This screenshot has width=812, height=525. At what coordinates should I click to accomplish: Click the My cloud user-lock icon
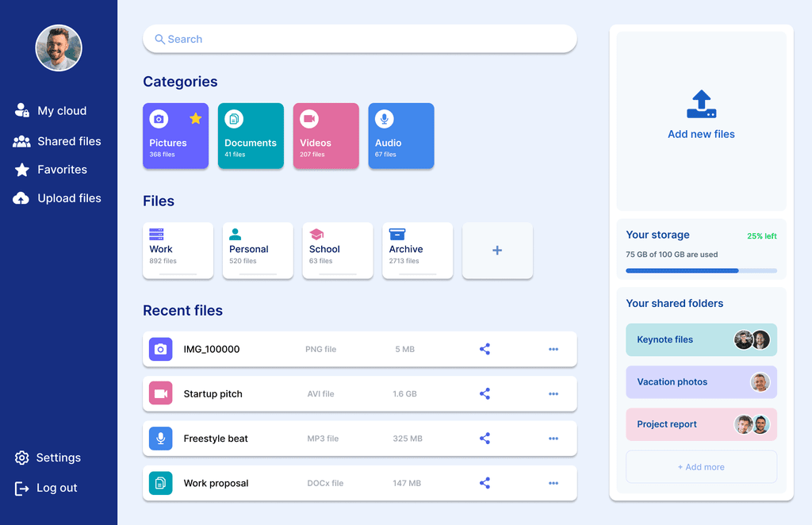point(21,110)
